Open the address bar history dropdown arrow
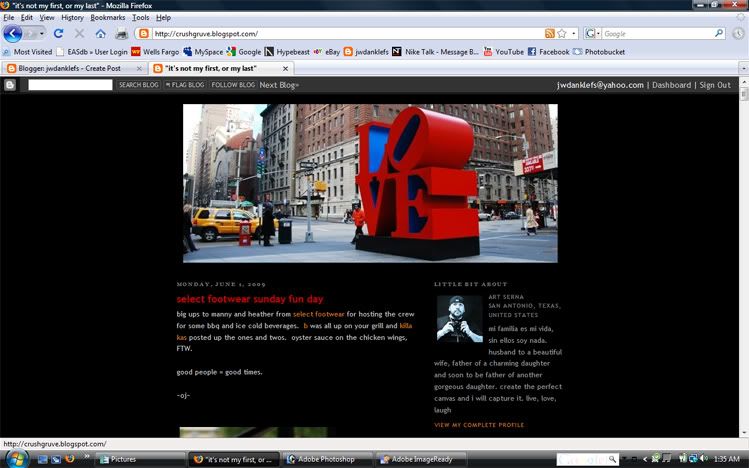The height and width of the screenshot is (468, 749). (574, 33)
